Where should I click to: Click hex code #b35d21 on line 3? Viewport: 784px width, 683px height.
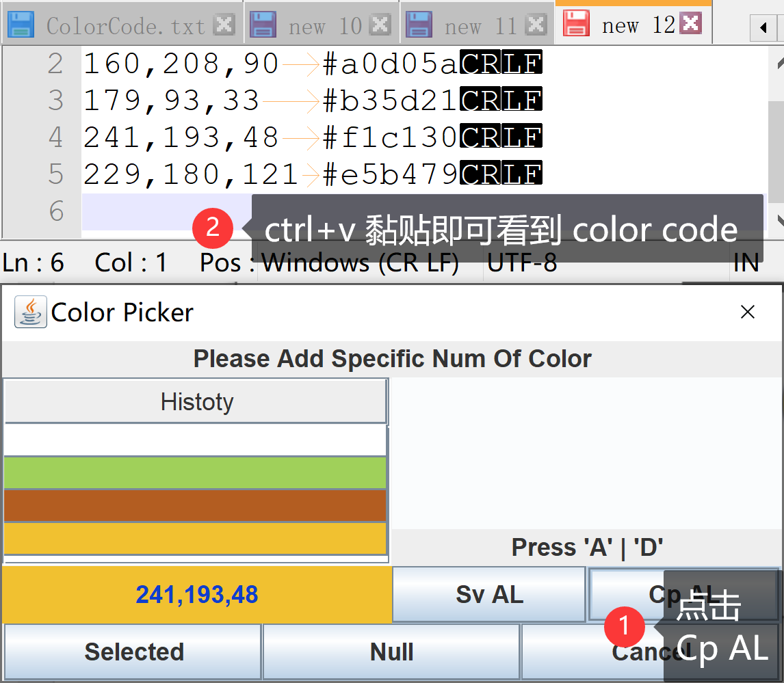(389, 101)
